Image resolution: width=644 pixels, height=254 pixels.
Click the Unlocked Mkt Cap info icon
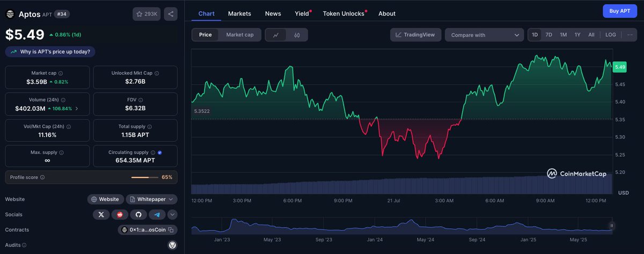156,73
